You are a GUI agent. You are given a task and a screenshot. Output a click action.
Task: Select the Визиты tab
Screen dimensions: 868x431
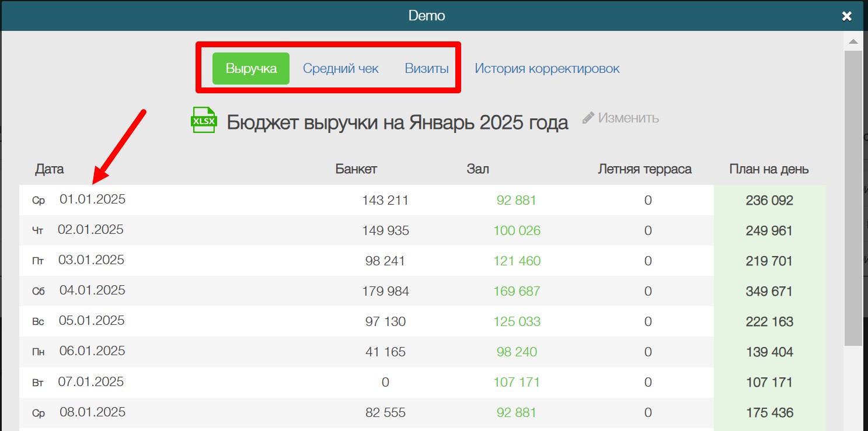[x=427, y=68]
